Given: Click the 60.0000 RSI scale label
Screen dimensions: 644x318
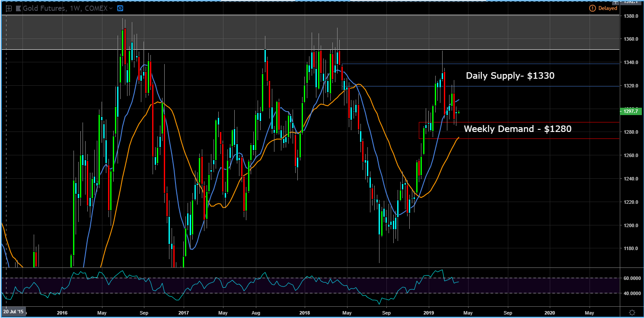Looking at the screenshot, I should (x=631, y=278).
